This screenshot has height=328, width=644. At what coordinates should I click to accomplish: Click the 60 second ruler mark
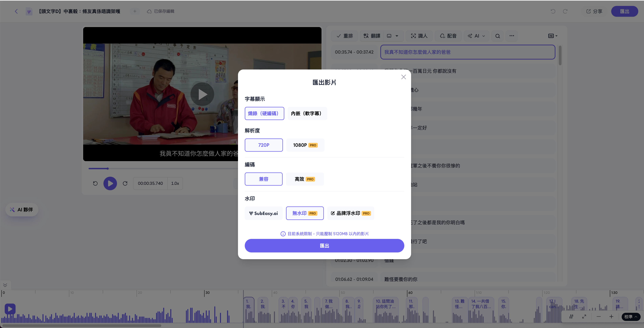click(x=410, y=292)
